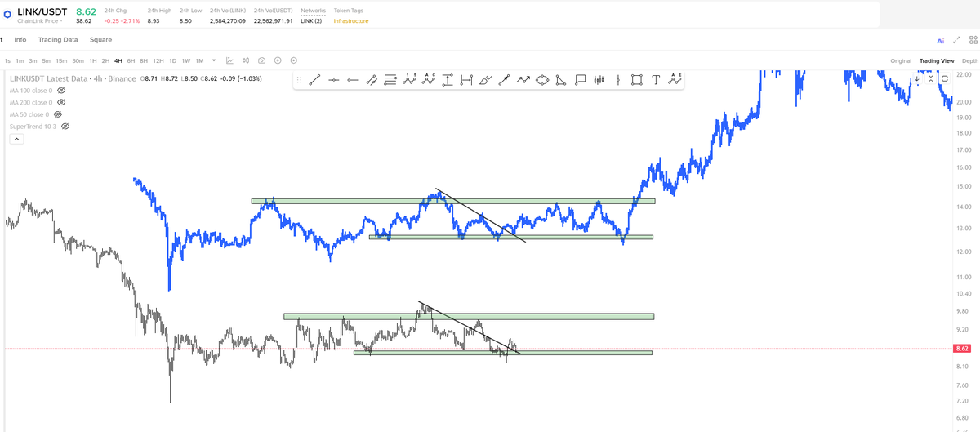The image size is (980, 432).
Task: Click the LINK/USDT pair name
Action: 42,11
